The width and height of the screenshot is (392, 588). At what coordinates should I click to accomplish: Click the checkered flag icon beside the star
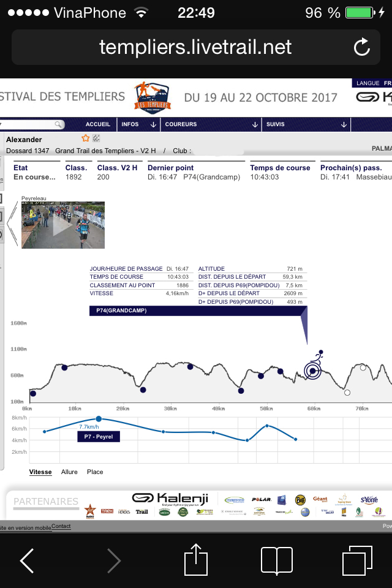[96, 138]
